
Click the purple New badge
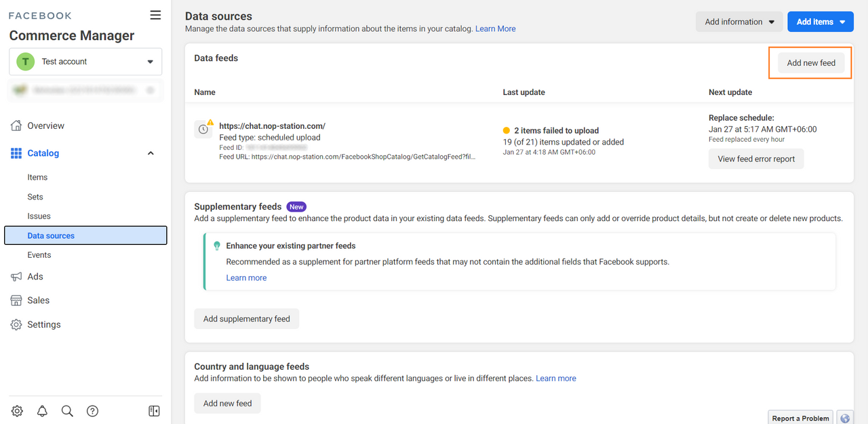(x=296, y=207)
